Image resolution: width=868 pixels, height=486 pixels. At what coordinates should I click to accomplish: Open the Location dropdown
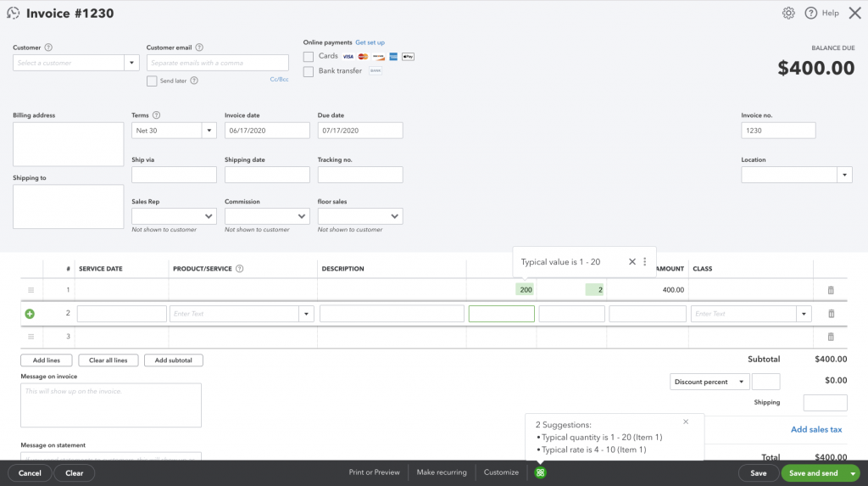[x=844, y=175]
